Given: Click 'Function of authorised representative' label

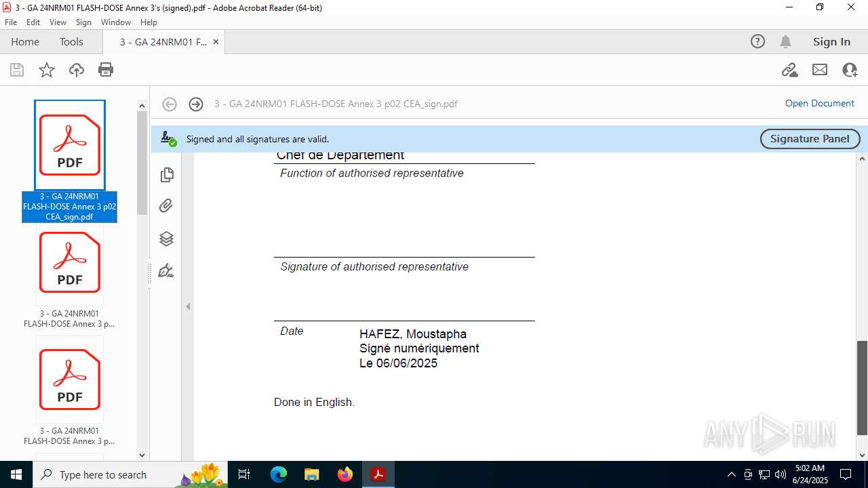Looking at the screenshot, I should pos(372,173).
